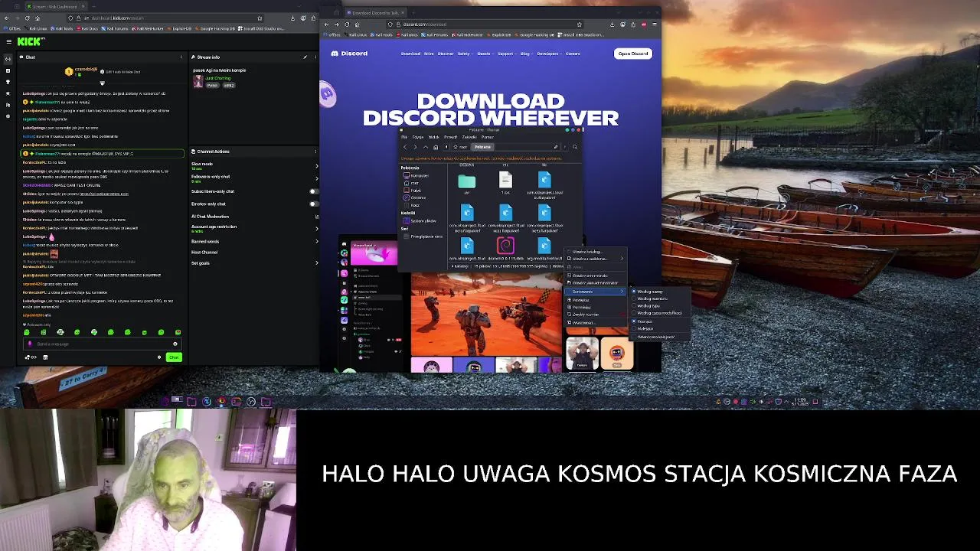The width and height of the screenshot is (980, 551).
Task: Go to parent folder in Thunar
Action: pyautogui.click(x=426, y=147)
